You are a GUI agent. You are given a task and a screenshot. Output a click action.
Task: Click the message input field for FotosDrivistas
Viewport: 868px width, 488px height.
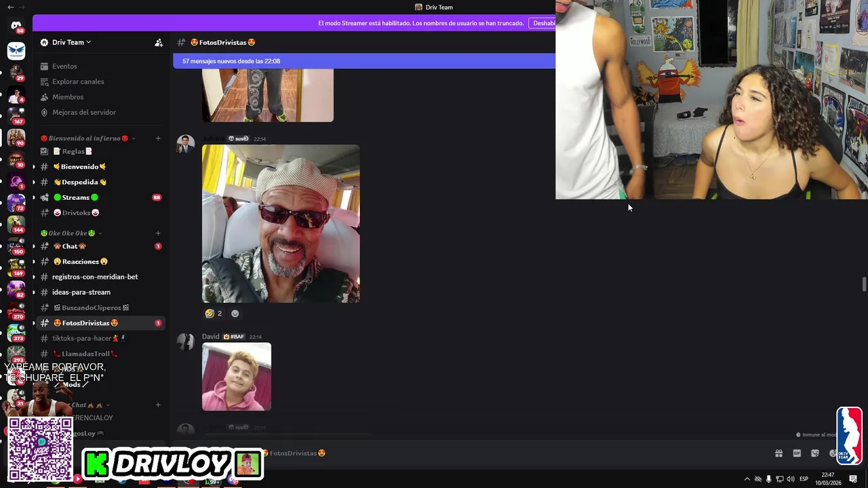tap(475, 453)
